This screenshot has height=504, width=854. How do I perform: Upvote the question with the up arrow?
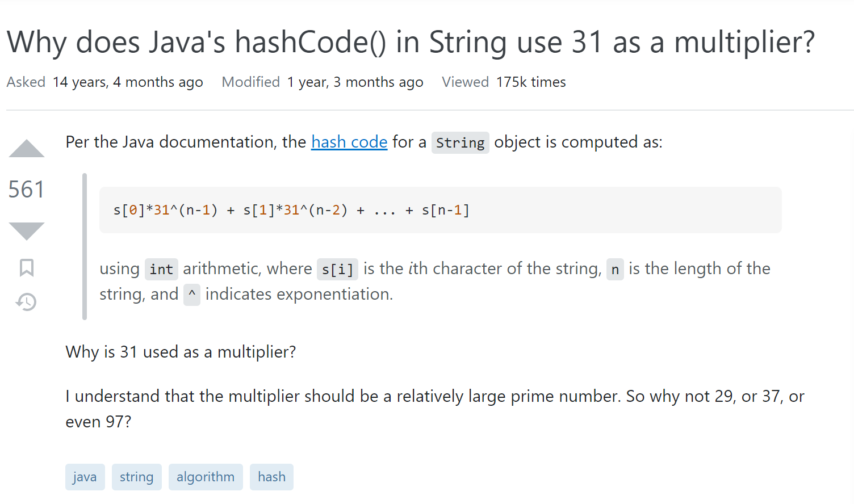pos(27,149)
